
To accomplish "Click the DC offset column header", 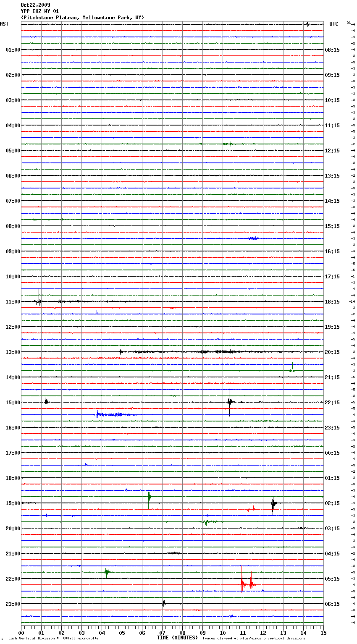I will [349, 23].
